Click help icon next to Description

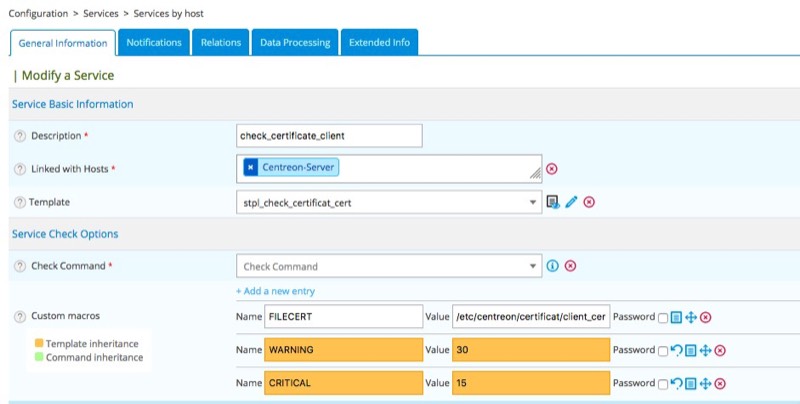point(19,136)
